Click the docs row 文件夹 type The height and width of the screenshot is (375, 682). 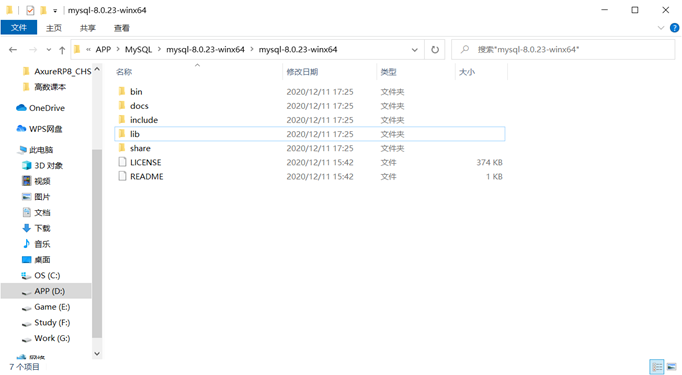pyautogui.click(x=392, y=106)
